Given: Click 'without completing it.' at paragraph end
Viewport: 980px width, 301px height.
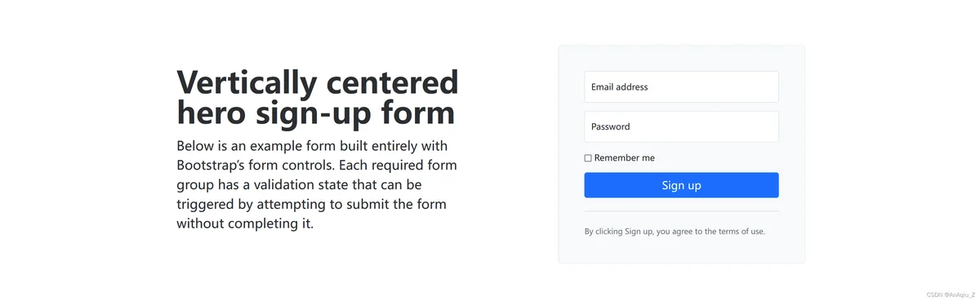Looking at the screenshot, I should 245,224.
